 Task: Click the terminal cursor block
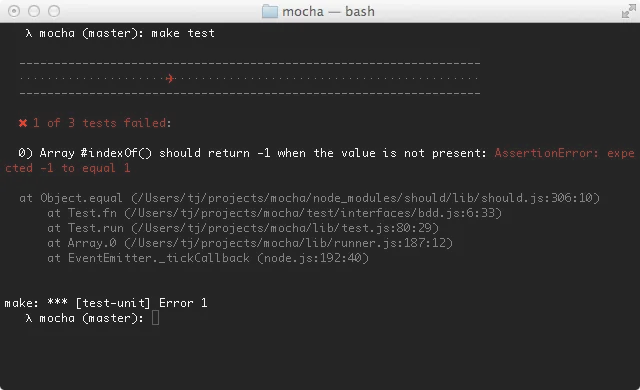(x=156, y=318)
